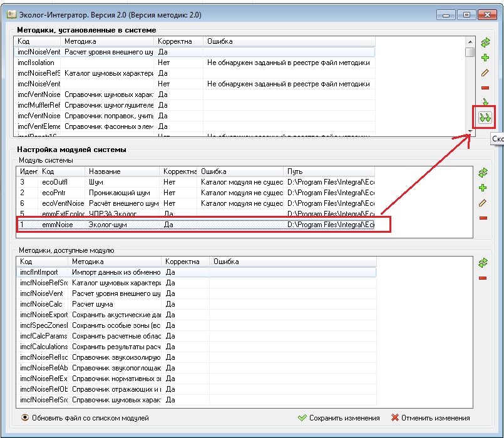This screenshot has height=438, width=504.
Task: Click the 'Сохранить изменения' button
Action: 339,418
